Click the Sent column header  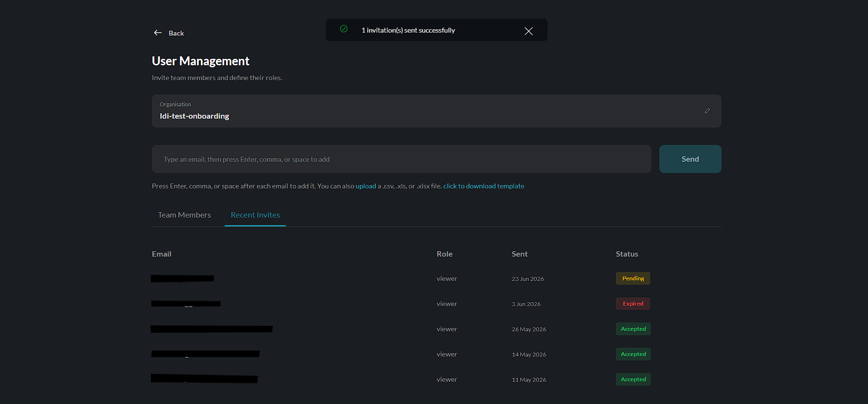pos(519,254)
